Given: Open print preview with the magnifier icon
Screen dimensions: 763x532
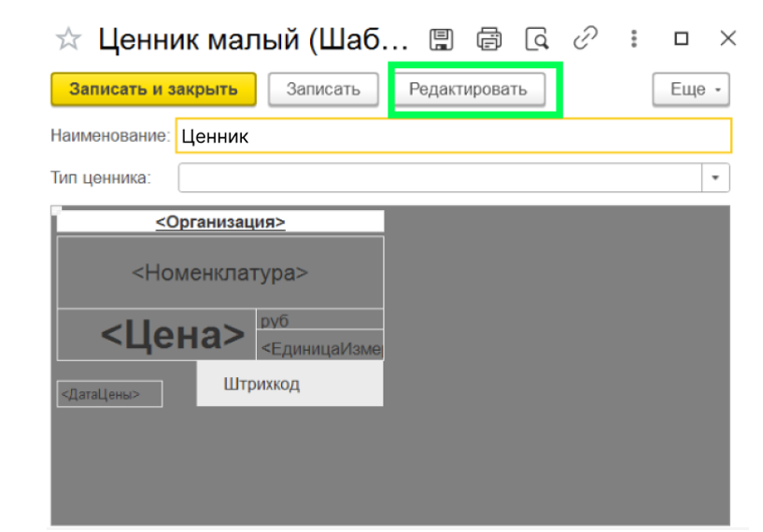Looking at the screenshot, I should pos(537,39).
